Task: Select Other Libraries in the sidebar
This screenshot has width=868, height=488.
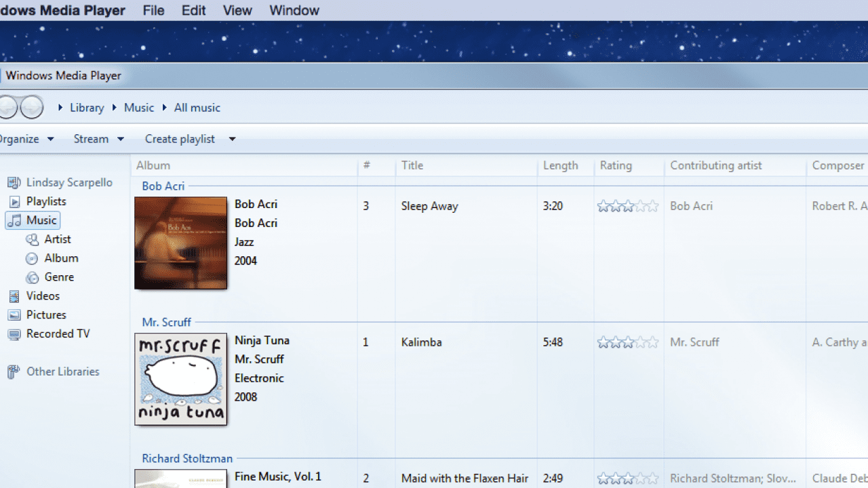Action: coord(62,371)
